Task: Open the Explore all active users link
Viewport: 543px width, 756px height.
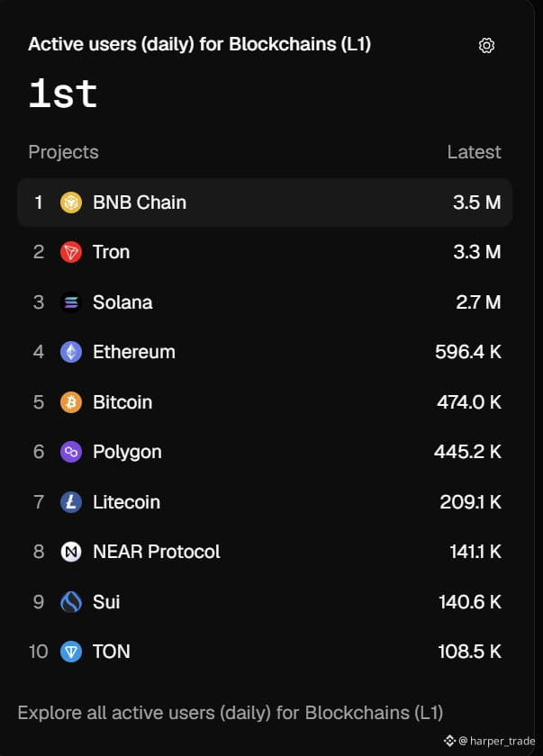Action: 230,713
